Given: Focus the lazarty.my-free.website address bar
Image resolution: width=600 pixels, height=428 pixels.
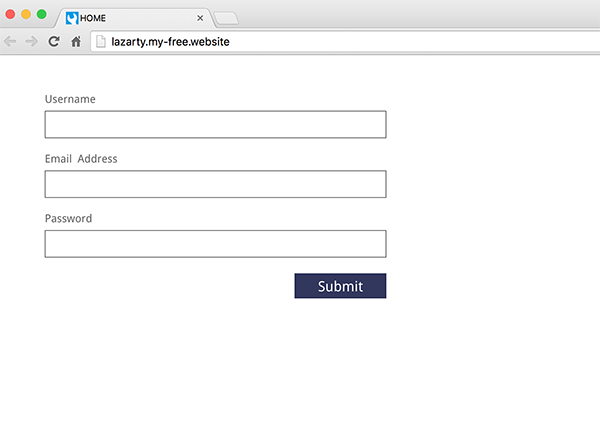Looking at the screenshot, I should (345, 41).
